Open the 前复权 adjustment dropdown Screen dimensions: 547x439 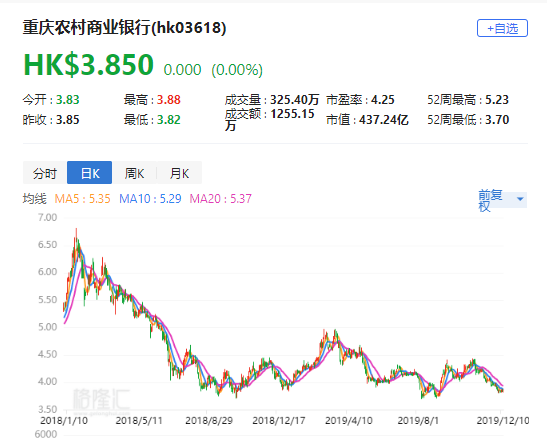pos(502,200)
